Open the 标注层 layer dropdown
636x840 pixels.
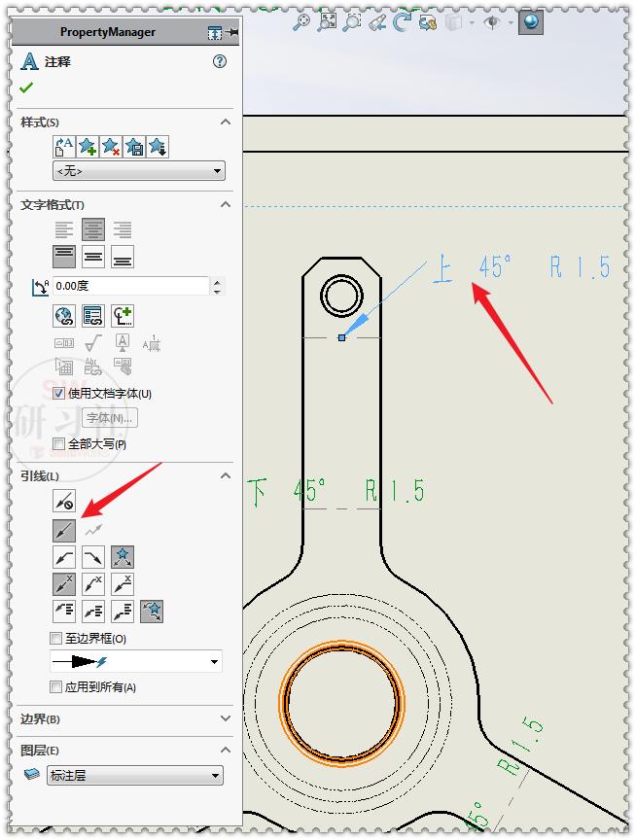pos(135,775)
